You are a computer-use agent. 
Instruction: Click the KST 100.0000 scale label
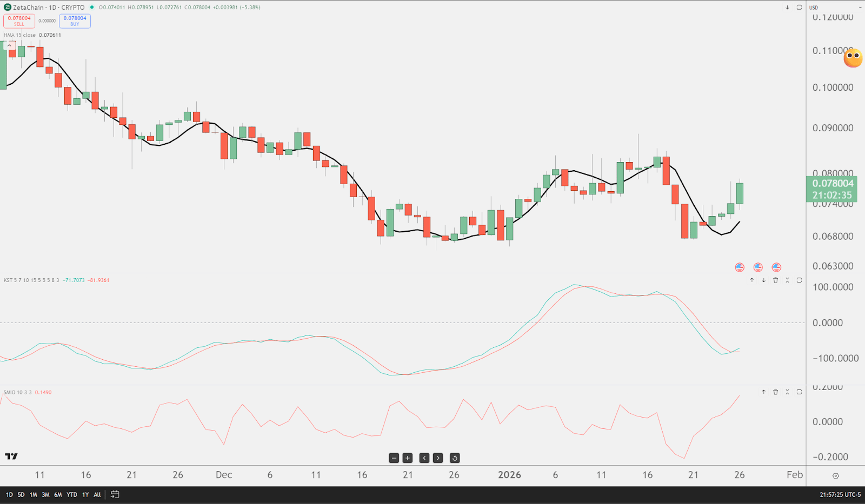point(833,287)
